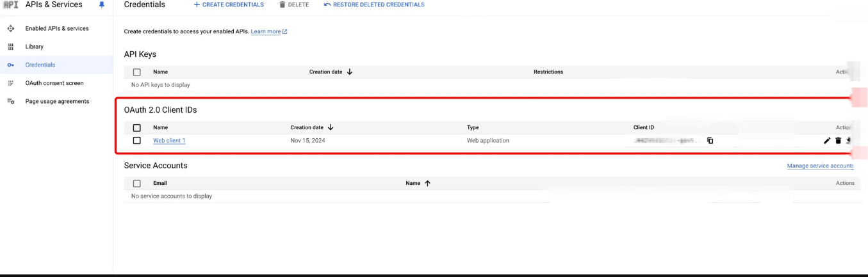Viewport: 868px width, 277px height.
Task: Copy the OAuth Client ID with copy icon
Action: tap(710, 141)
